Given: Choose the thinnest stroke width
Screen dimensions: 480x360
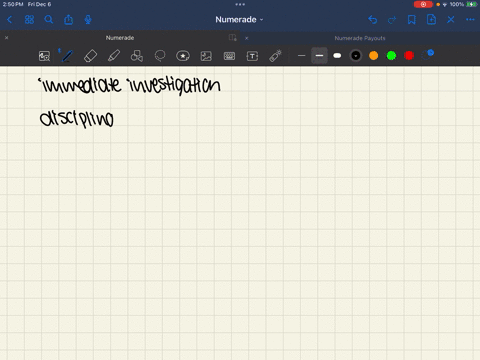Looking at the screenshot, I should click(x=302, y=56).
